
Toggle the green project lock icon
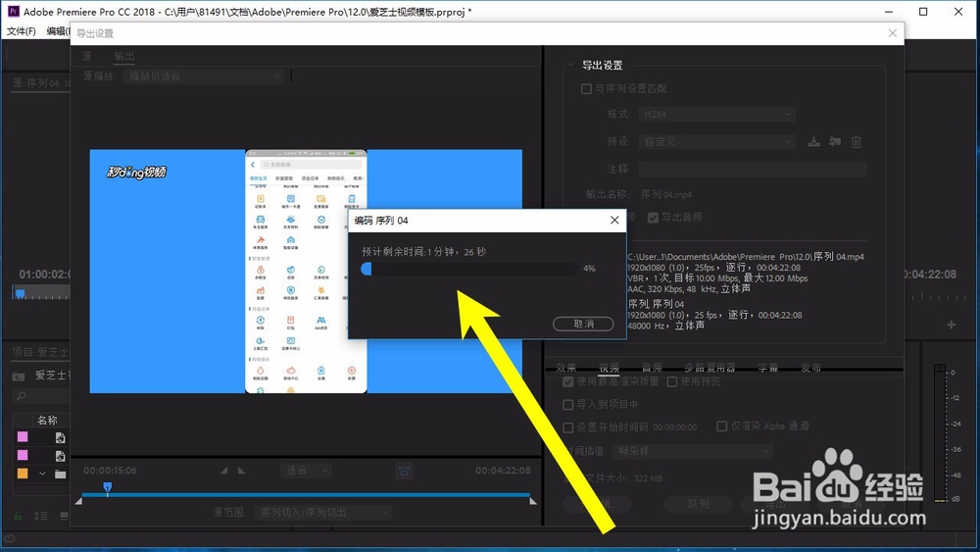[18, 516]
